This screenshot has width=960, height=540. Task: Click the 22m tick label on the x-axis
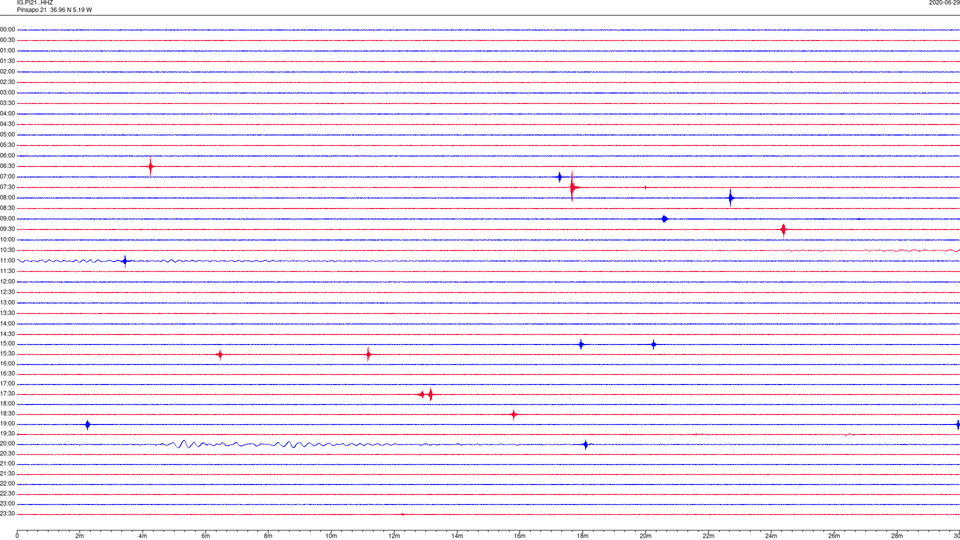tap(708, 536)
